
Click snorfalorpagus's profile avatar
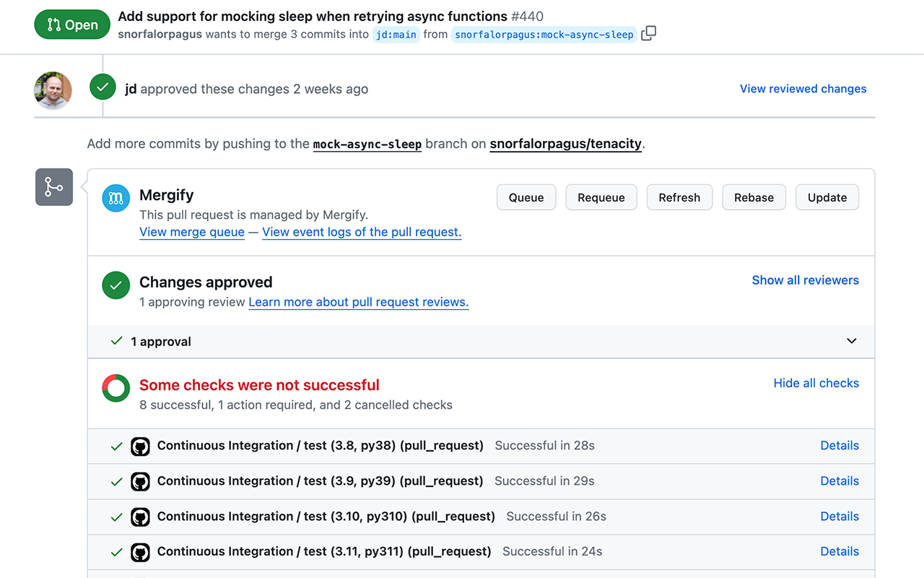[x=53, y=91]
